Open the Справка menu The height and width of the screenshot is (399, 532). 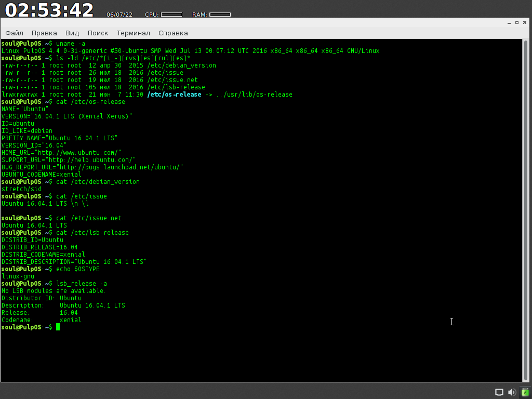[173, 33]
